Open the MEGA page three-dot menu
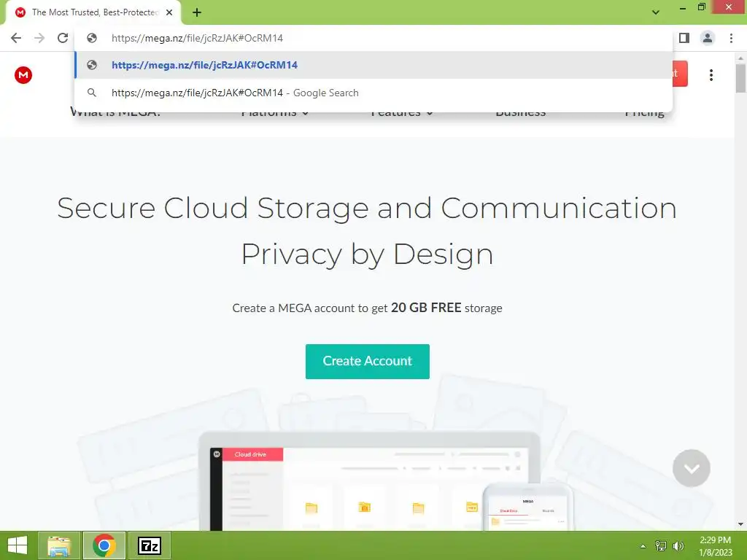Image resolution: width=747 pixels, height=560 pixels. pyautogui.click(x=711, y=75)
